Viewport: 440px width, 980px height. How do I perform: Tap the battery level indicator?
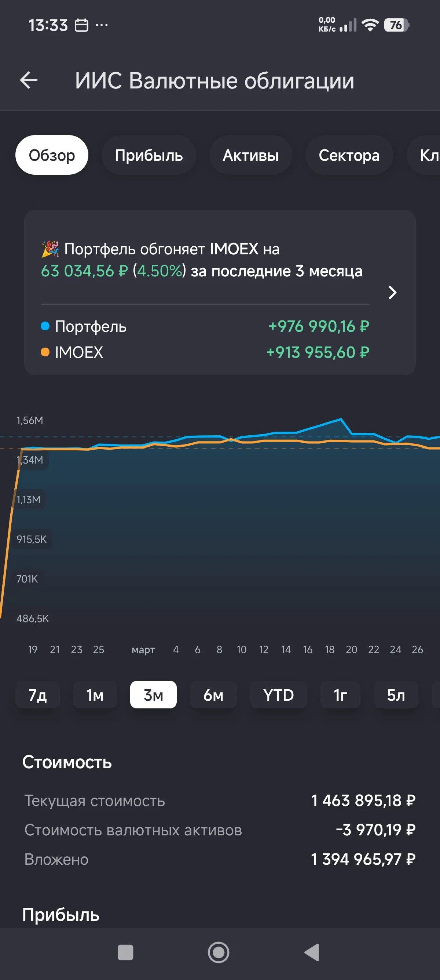click(x=396, y=25)
